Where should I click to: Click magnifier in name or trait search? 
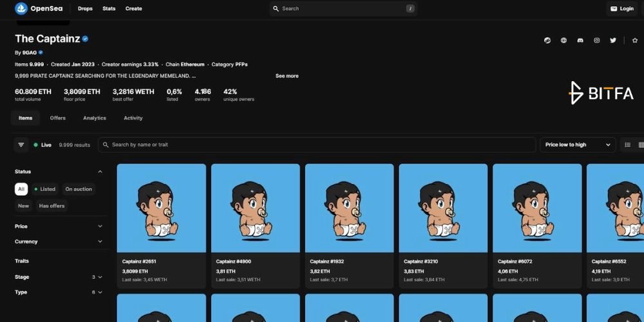point(106,144)
